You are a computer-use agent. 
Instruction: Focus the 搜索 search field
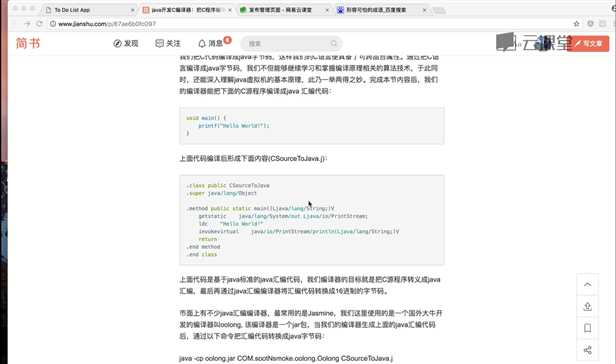coord(291,44)
